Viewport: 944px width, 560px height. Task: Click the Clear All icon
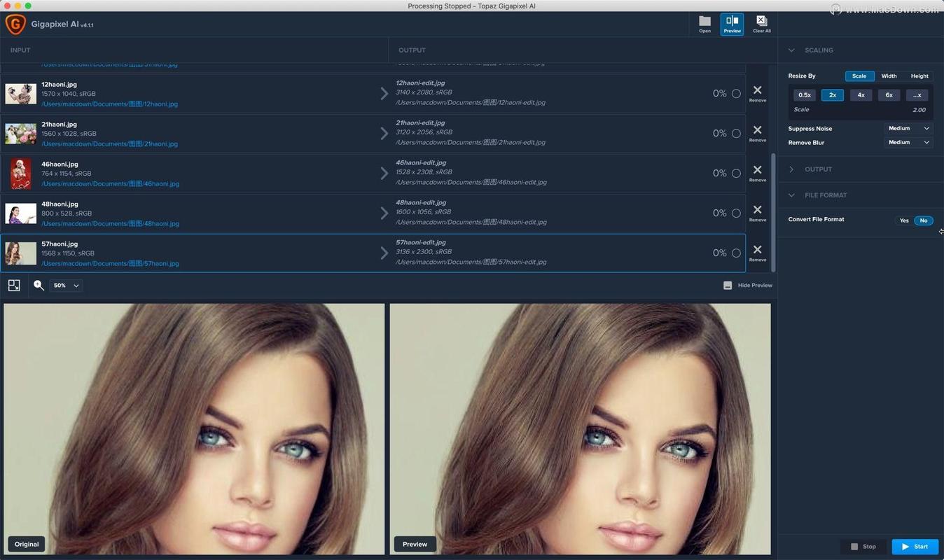click(761, 23)
